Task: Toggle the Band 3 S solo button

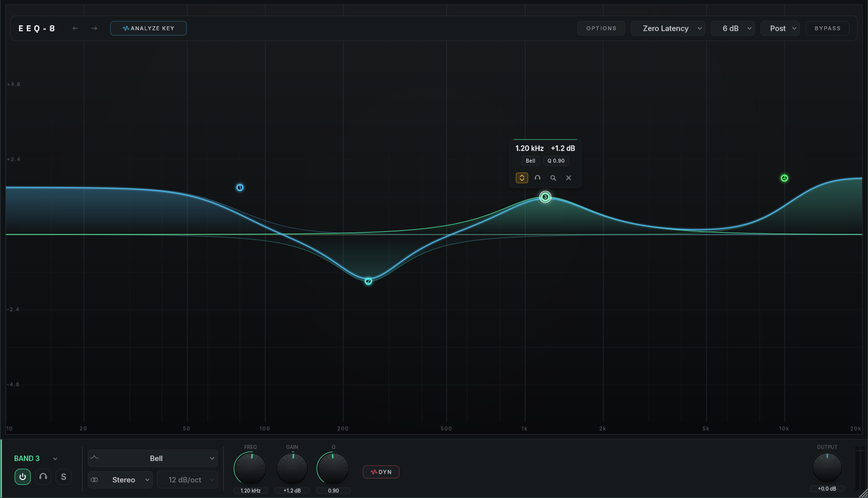Action: (x=63, y=477)
